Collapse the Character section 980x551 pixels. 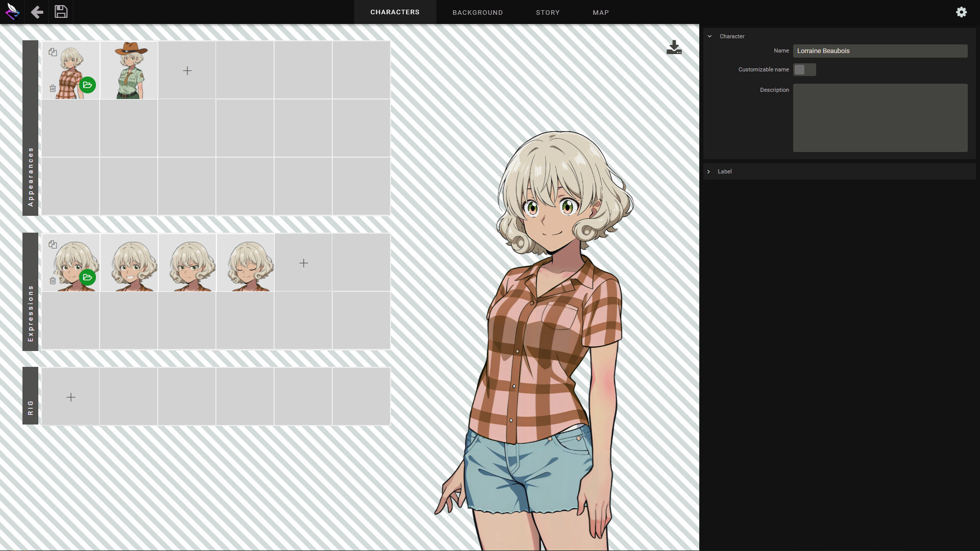click(x=709, y=36)
